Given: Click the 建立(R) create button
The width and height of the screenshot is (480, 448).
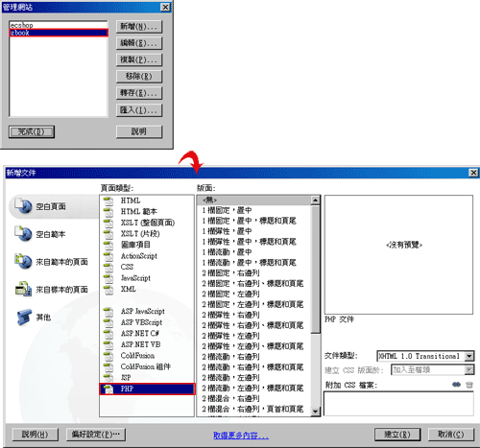Looking at the screenshot, I should [x=397, y=435].
